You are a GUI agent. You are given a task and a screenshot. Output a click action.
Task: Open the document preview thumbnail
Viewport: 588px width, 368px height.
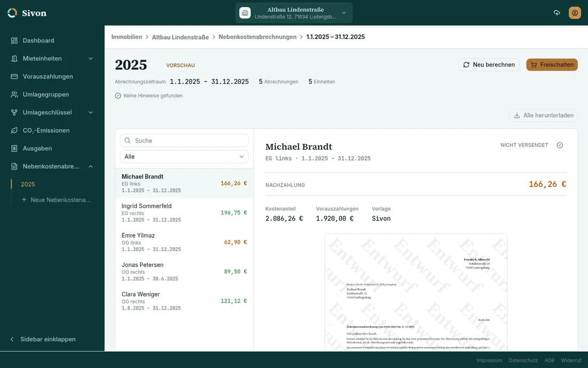click(x=416, y=292)
